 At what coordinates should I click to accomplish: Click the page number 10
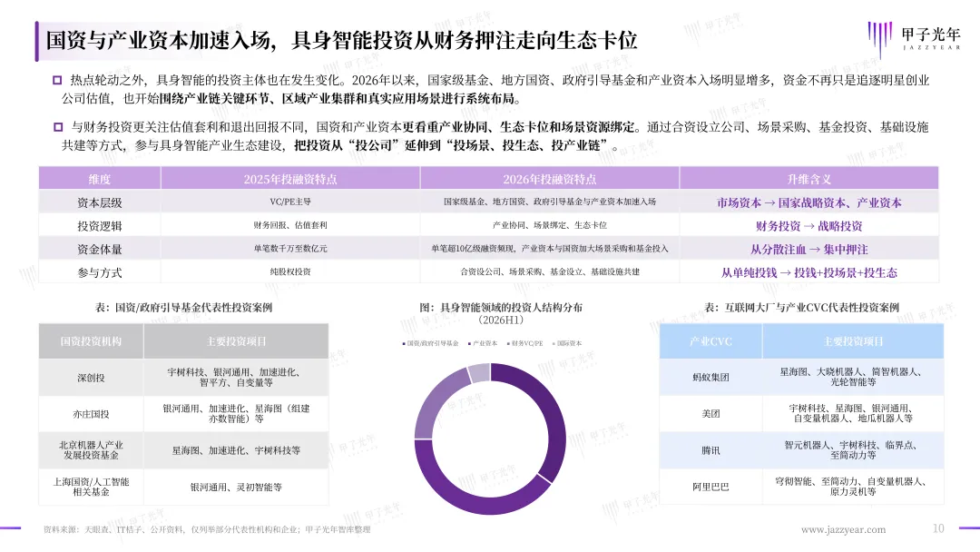pyautogui.click(x=938, y=529)
